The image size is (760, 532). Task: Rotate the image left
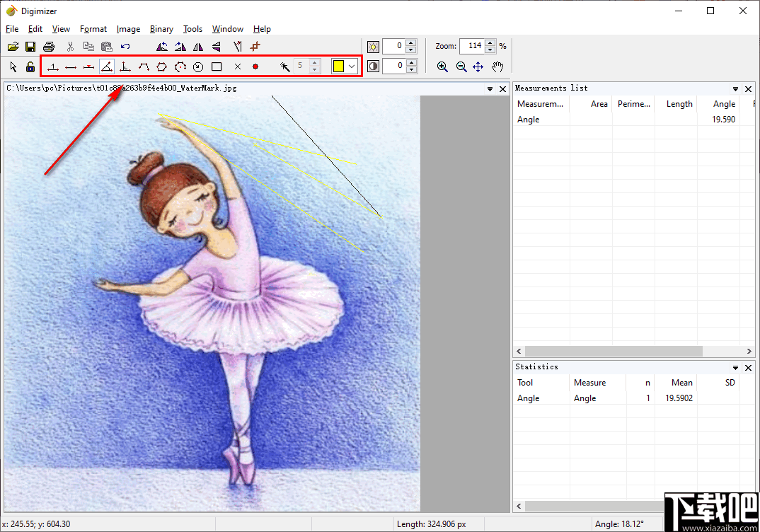pyautogui.click(x=162, y=47)
